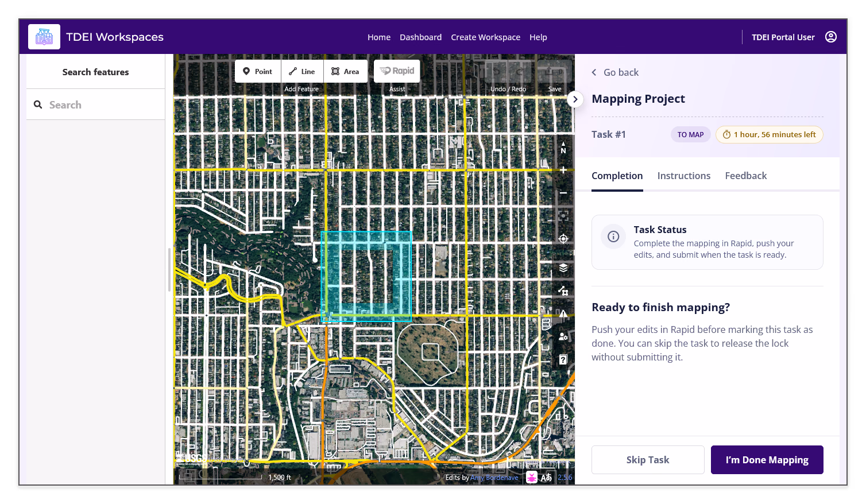Open the issues warning triangle panel
The image size is (866, 504).
tap(563, 313)
